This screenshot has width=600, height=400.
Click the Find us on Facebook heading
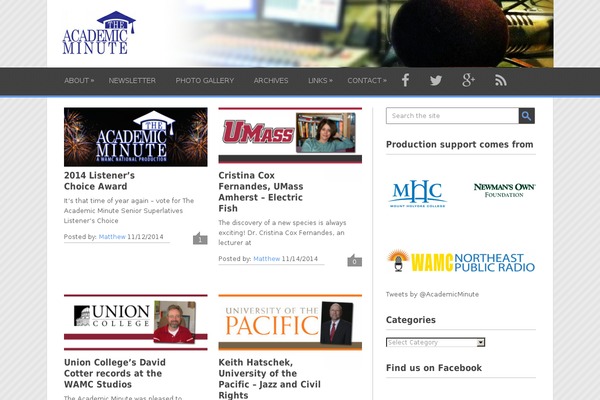click(x=434, y=368)
